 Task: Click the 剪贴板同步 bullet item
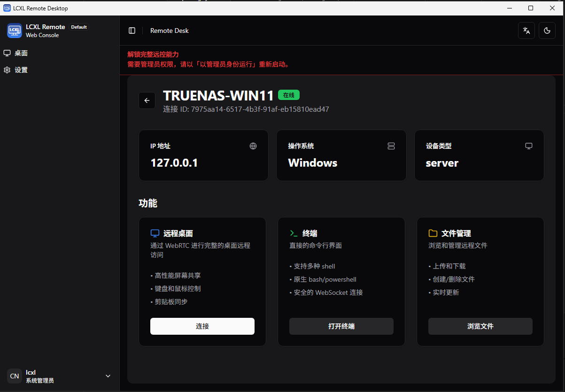tap(169, 302)
